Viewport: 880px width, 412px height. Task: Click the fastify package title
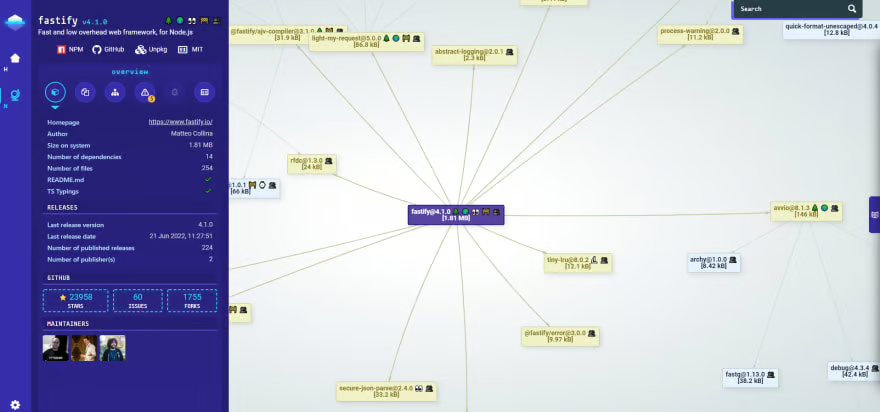click(x=58, y=21)
